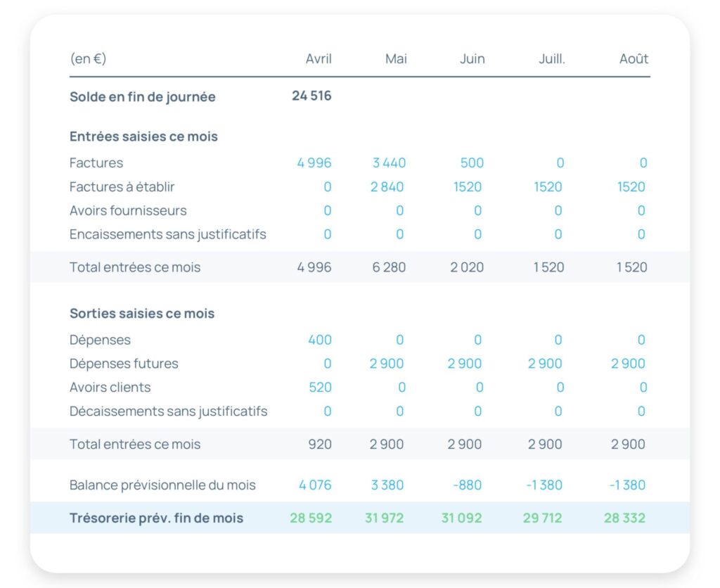The image size is (720, 588).
Task: Click the Encaissements sans justificatifs row label
Action: (x=167, y=234)
